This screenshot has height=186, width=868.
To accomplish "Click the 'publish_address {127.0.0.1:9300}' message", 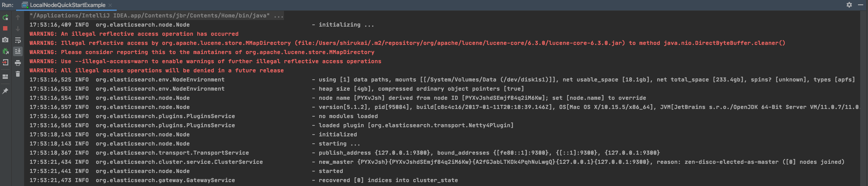I will click(x=489, y=153).
